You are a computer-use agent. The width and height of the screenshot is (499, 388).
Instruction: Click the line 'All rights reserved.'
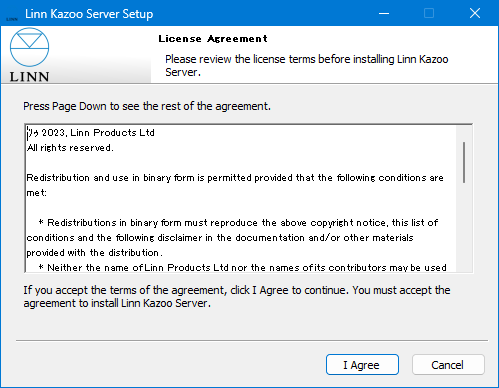(70, 148)
